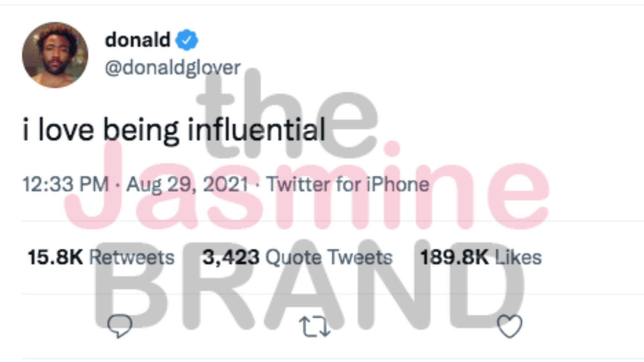The height and width of the screenshot is (362, 644).
Task: Select the tweet text "i love being influential"
Action: click(x=174, y=130)
